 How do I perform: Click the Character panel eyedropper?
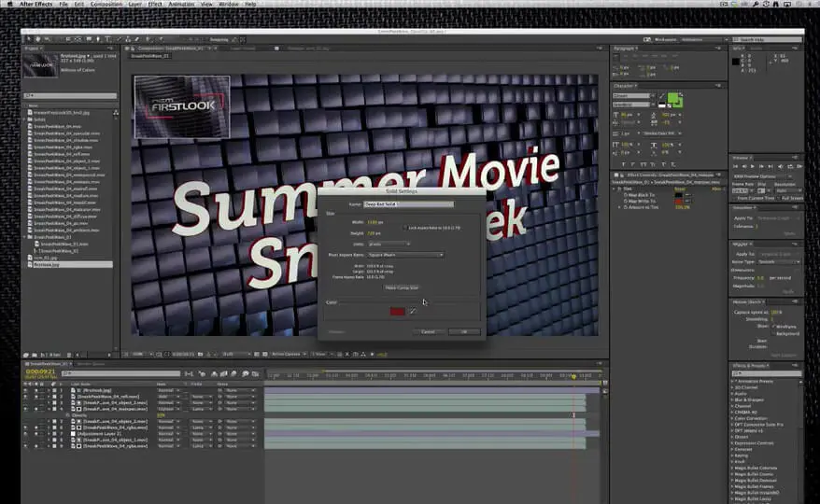coord(661,96)
